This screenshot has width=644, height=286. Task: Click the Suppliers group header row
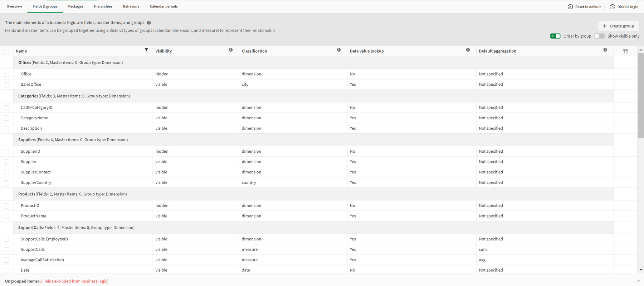313,140
